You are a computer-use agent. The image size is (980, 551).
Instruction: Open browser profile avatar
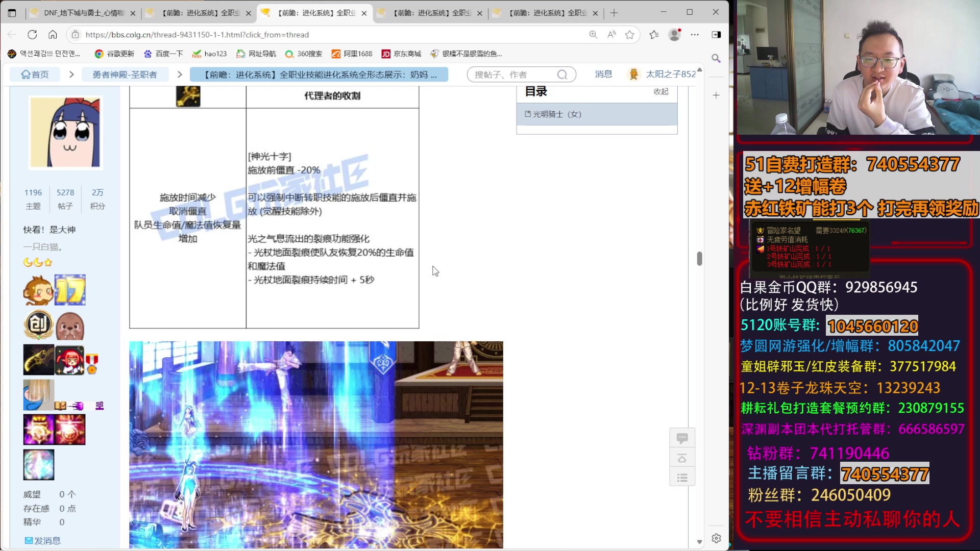[x=674, y=35]
